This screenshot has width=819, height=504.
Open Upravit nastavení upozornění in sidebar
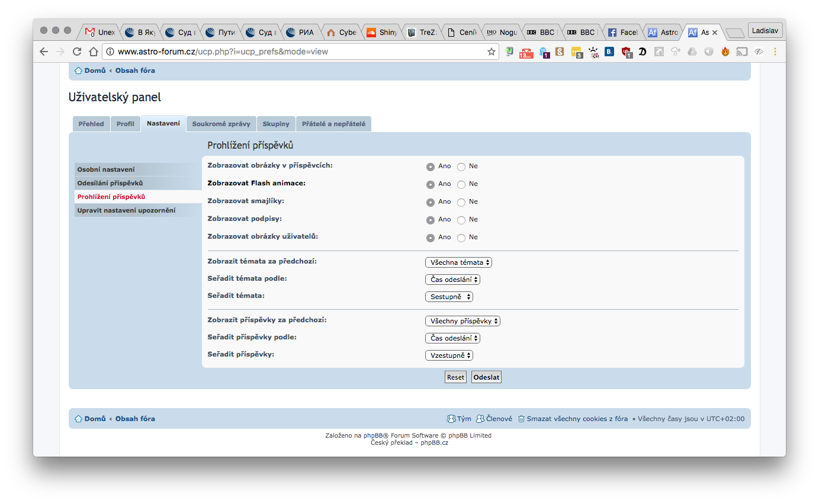[138, 210]
